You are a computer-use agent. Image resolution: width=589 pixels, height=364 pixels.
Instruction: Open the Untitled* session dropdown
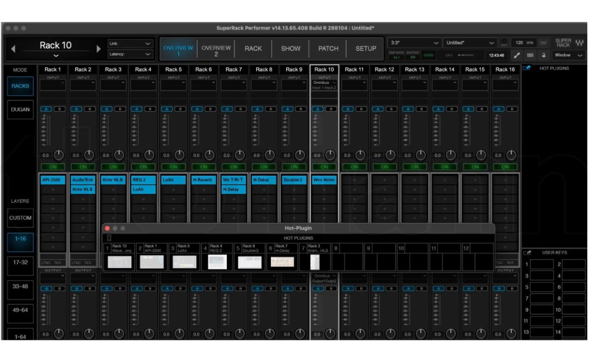click(471, 43)
